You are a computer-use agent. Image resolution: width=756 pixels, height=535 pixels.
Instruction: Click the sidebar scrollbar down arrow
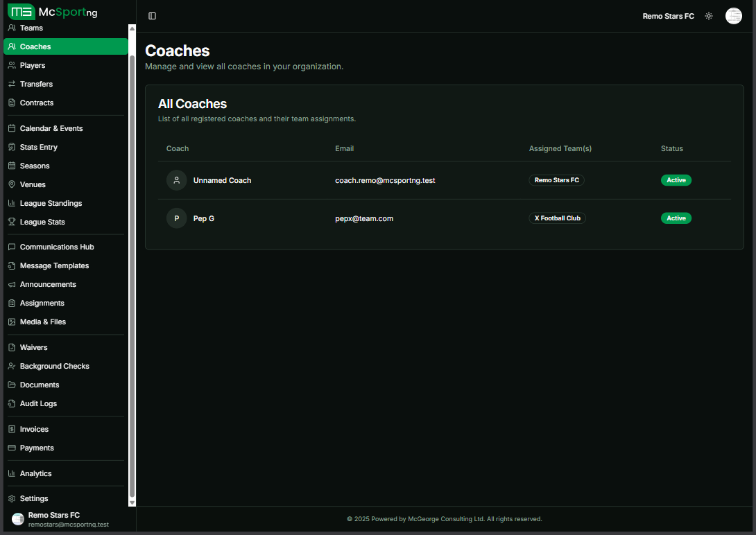[132, 502]
